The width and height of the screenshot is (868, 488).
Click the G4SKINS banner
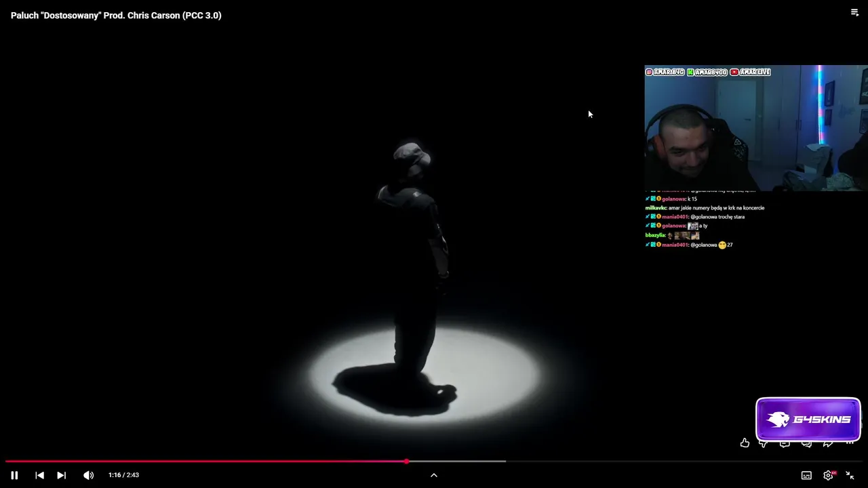pyautogui.click(x=808, y=420)
